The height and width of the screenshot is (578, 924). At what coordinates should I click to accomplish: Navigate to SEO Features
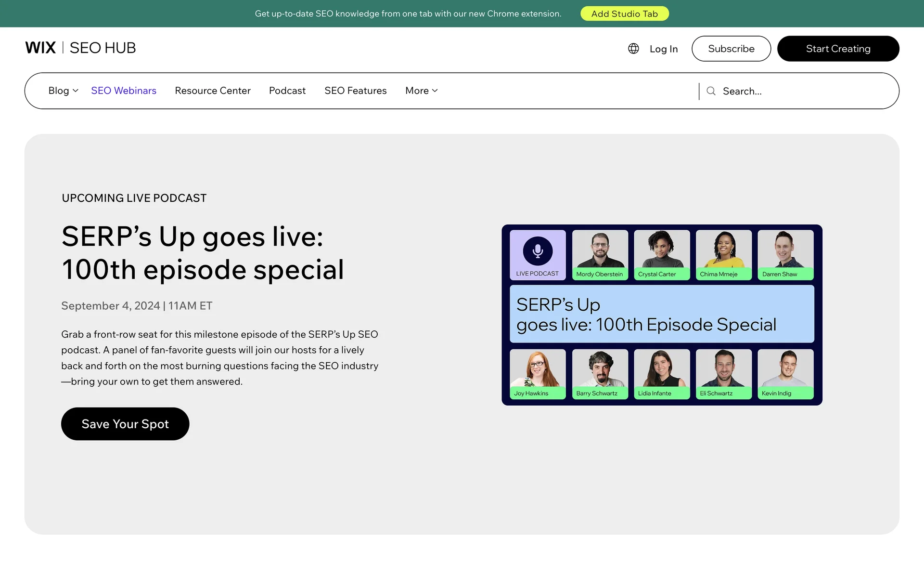click(355, 91)
